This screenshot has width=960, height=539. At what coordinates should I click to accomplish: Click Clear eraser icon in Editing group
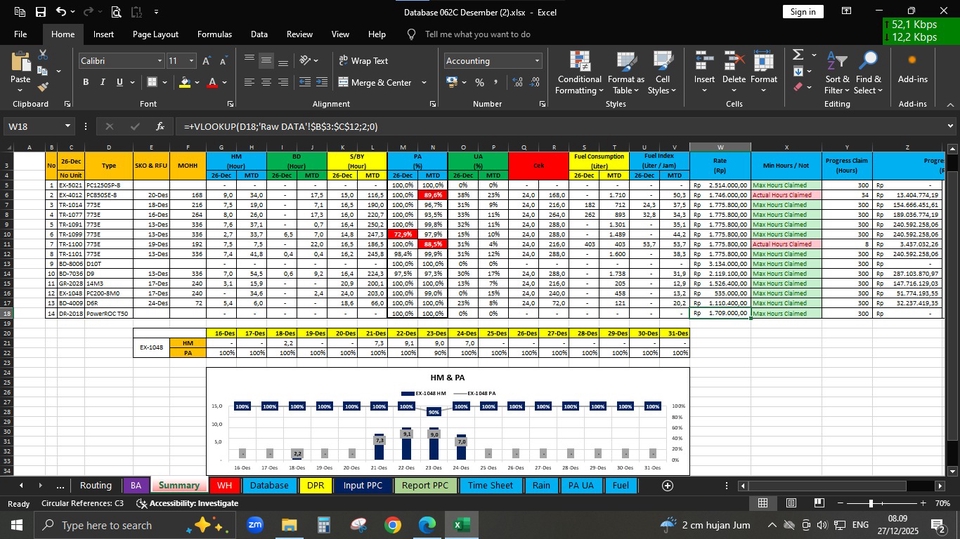(798, 88)
